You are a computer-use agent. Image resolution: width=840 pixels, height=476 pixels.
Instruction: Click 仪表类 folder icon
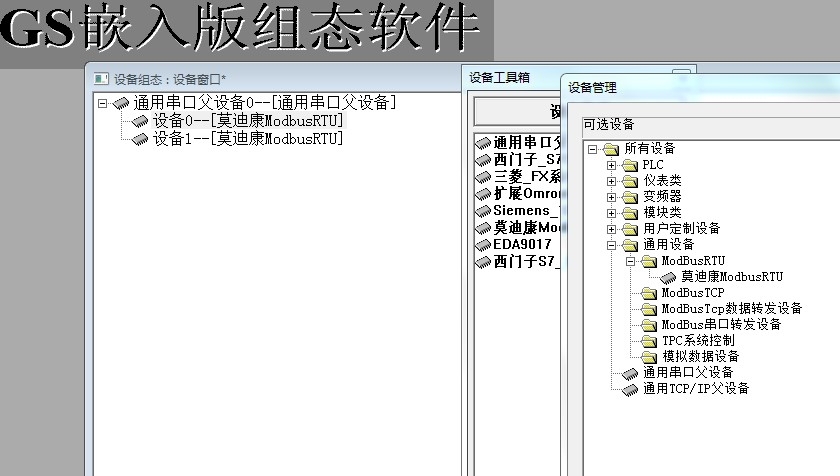point(630,181)
